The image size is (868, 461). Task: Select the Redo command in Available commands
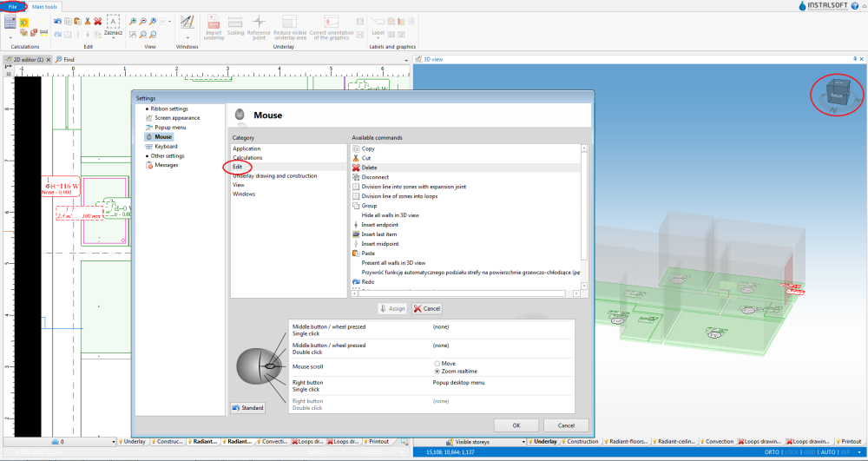tap(367, 281)
